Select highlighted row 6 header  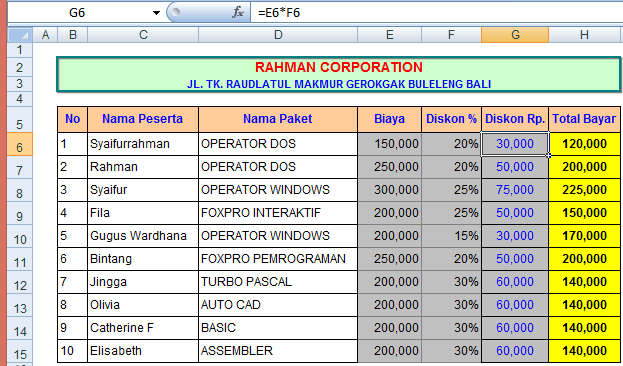20,144
